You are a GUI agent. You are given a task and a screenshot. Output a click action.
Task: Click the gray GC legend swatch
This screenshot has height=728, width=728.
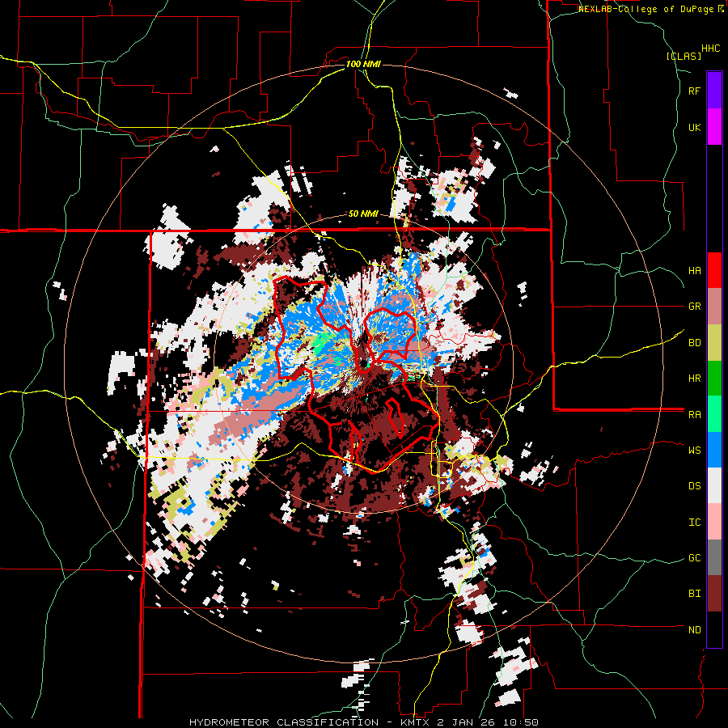point(714,557)
